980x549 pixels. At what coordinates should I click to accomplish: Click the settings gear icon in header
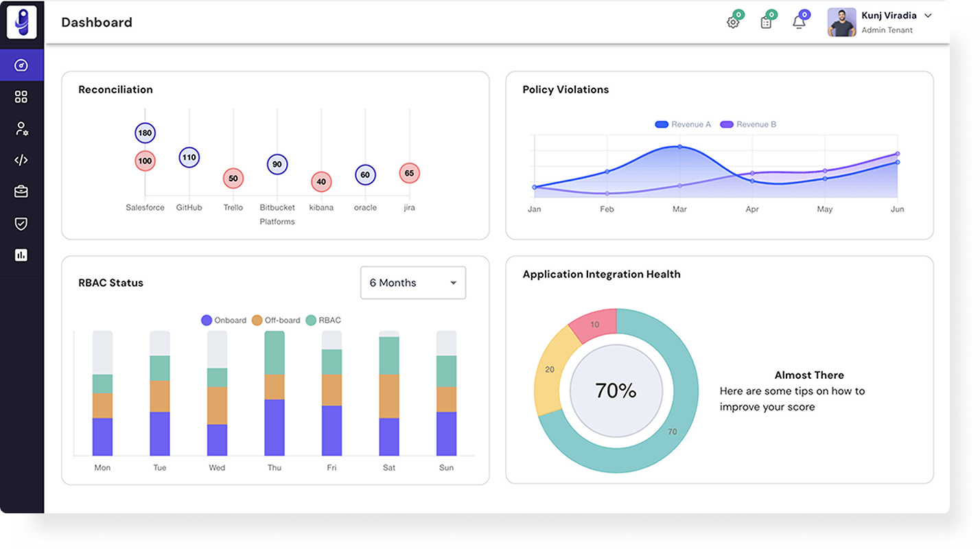[x=733, y=23]
